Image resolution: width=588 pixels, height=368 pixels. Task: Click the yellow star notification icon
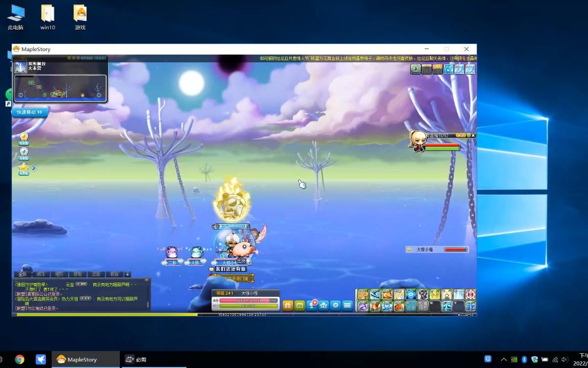click(x=24, y=169)
